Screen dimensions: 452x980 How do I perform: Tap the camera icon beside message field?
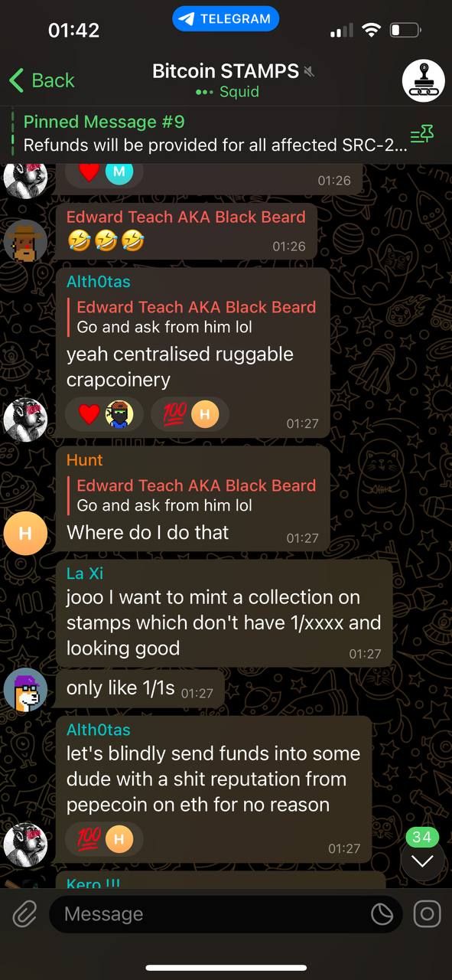click(x=427, y=913)
